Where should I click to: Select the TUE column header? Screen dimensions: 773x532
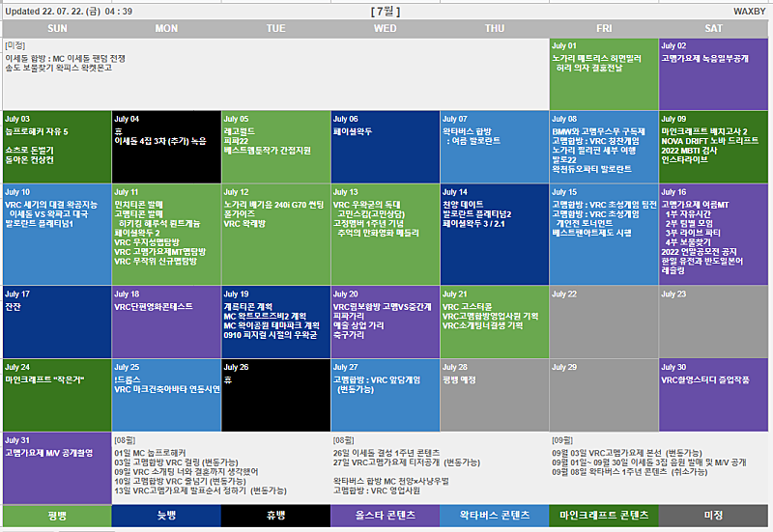click(276, 29)
